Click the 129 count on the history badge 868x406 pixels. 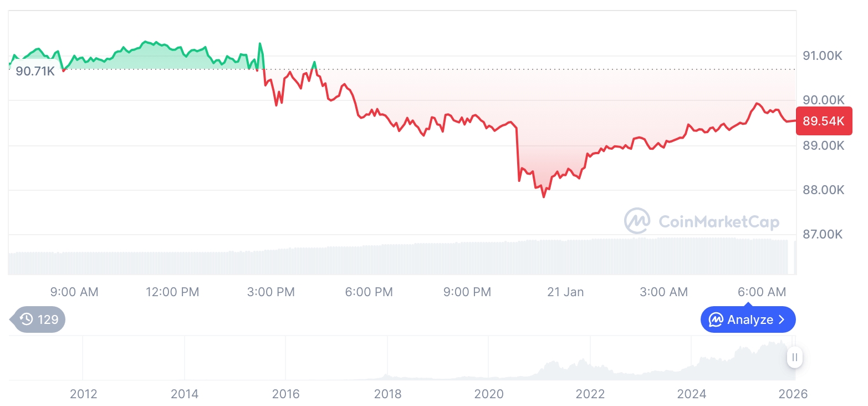pyautogui.click(x=48, y=319)
